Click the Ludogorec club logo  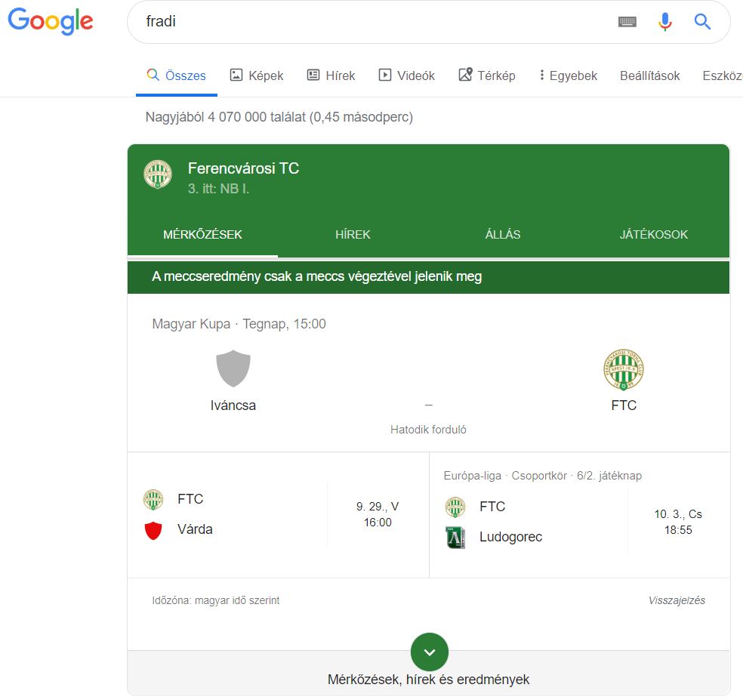(x=455, y=538)
